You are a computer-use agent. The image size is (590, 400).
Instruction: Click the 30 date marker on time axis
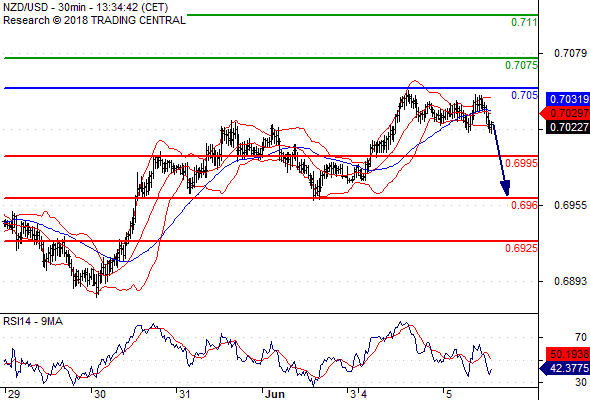click(100, 394)
